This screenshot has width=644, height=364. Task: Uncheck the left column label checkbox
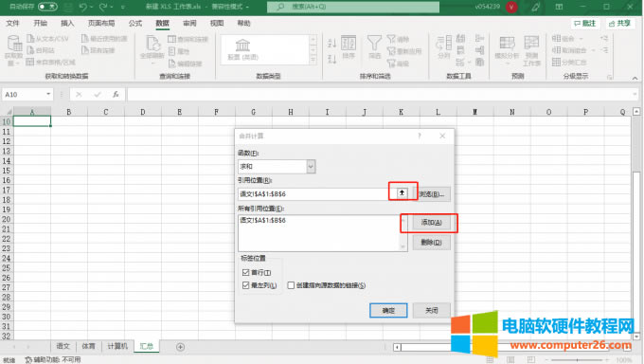[245, 285]
